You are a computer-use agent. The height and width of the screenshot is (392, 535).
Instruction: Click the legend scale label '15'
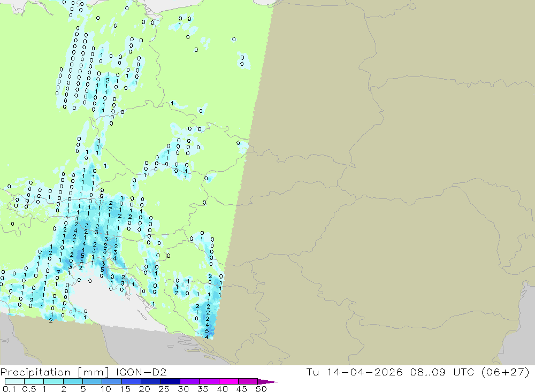[125, 389]
